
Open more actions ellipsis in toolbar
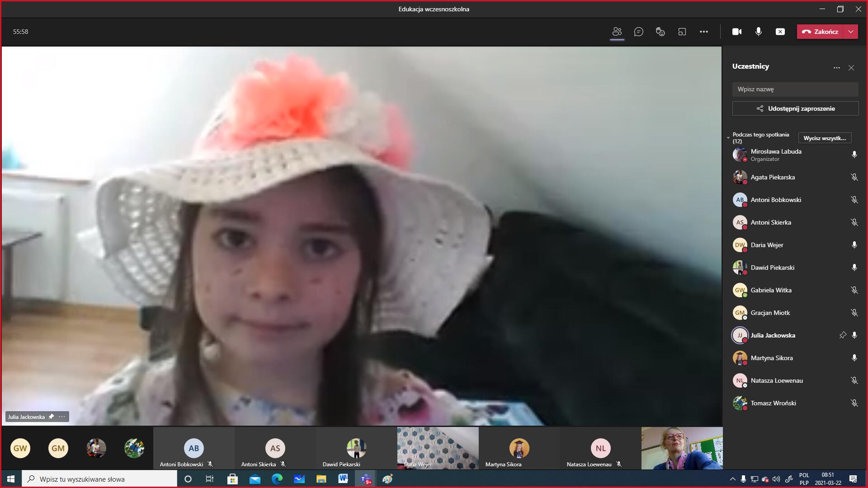(703, 32)
